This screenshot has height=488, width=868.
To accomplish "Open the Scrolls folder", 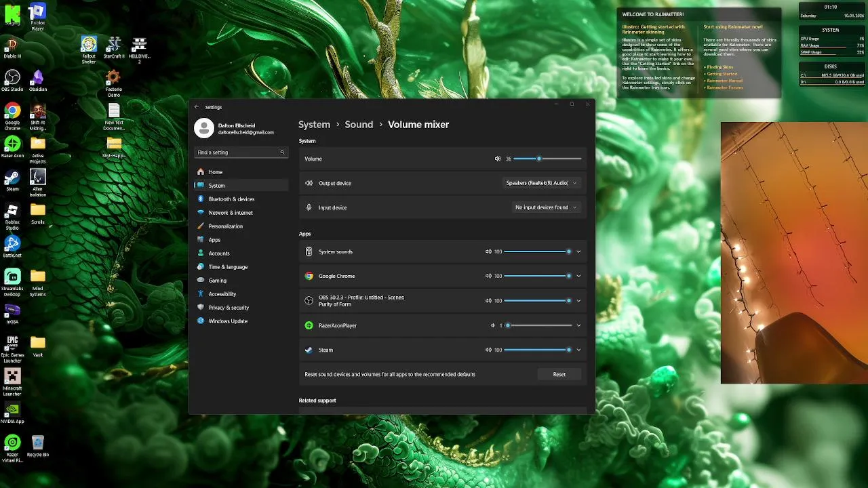I will point(38,214).
